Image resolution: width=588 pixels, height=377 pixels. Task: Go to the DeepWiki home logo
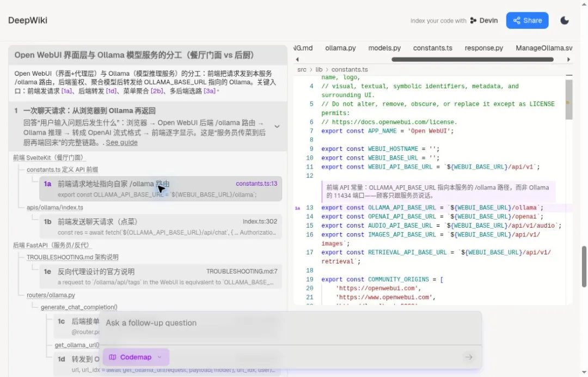pyautogui.click(x=28, y=20)
